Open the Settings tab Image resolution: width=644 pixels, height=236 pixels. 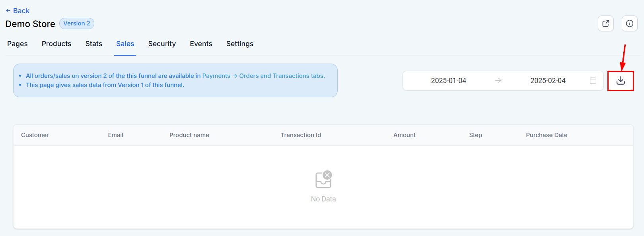[240, 44]
